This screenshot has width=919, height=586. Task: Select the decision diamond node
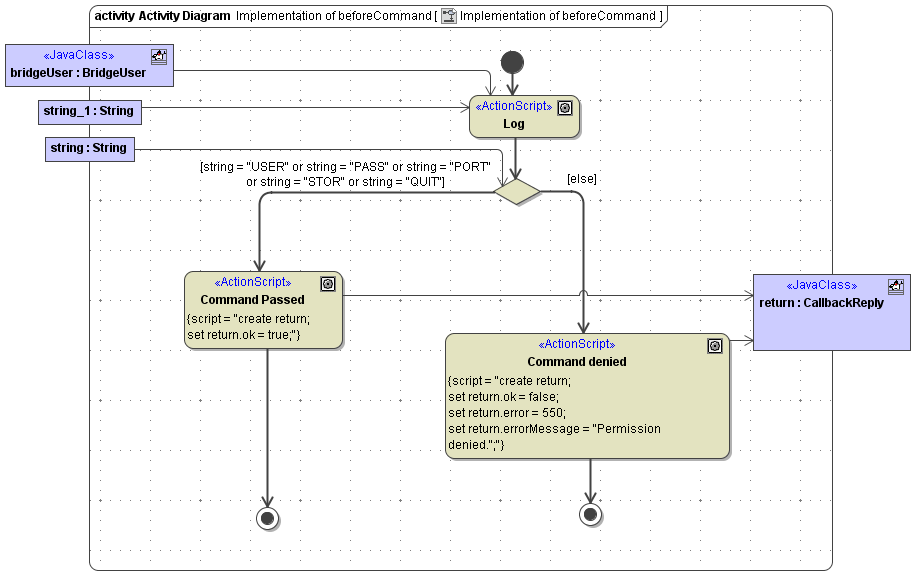point(517,192)
